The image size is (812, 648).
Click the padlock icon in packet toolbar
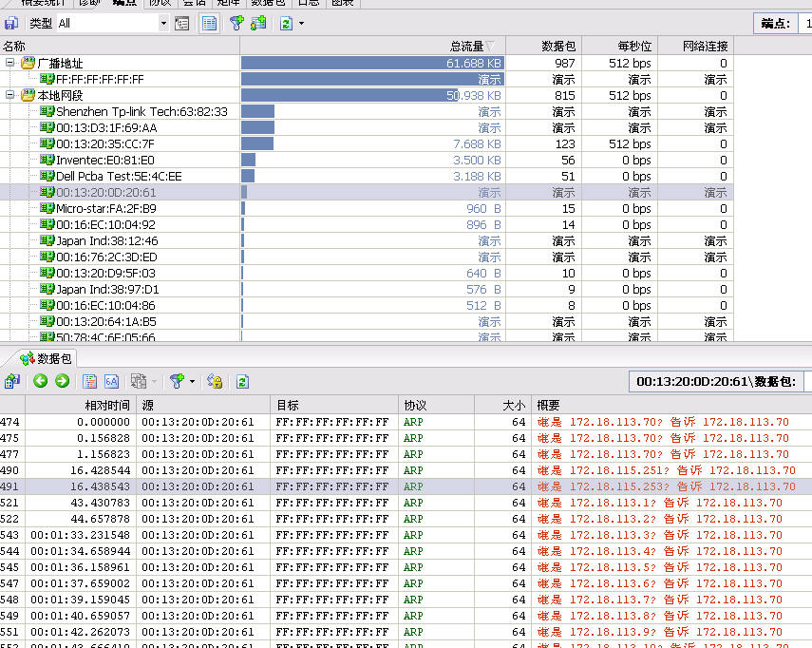click(x=215, y=381)
